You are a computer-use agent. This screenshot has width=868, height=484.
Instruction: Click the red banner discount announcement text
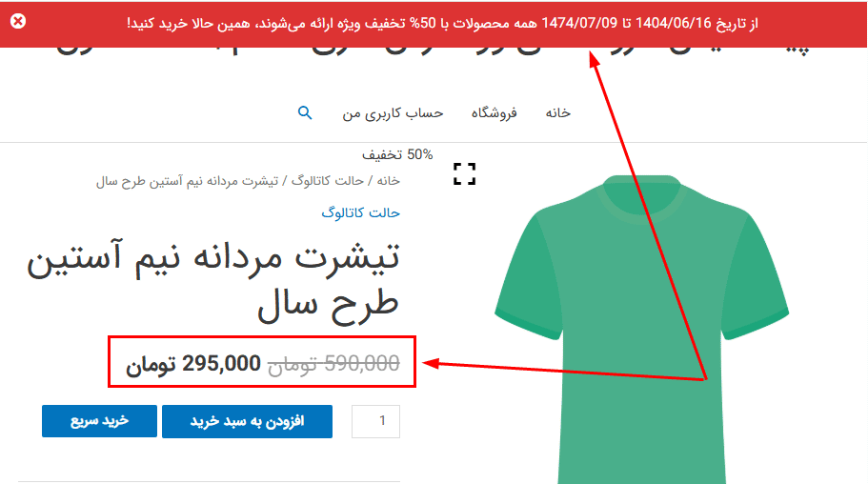click(442, 23)
